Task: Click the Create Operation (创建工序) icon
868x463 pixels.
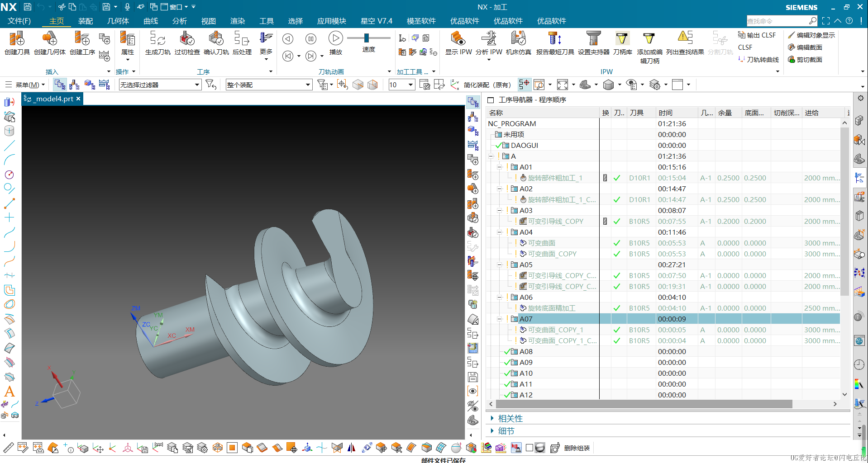Action: tap(82, 43)
